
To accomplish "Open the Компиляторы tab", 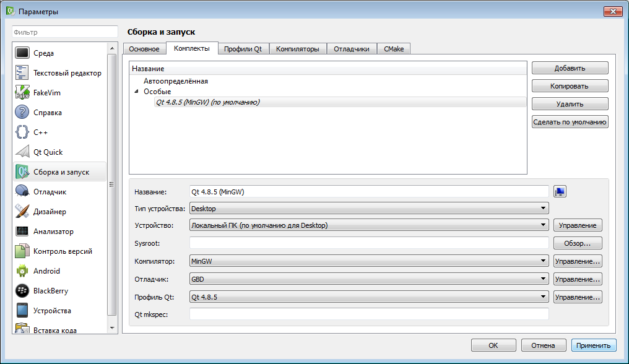I will point(298,49).
